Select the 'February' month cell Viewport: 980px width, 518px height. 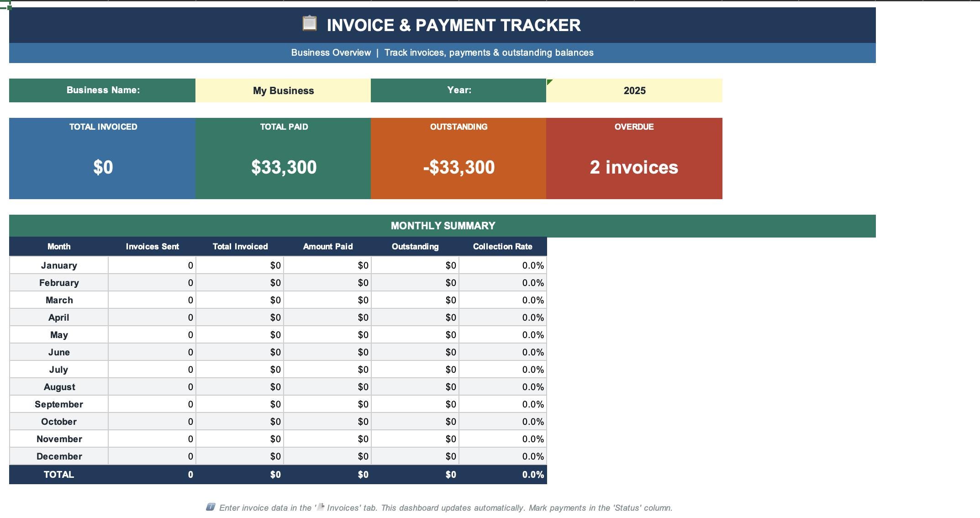pos(59,283)
